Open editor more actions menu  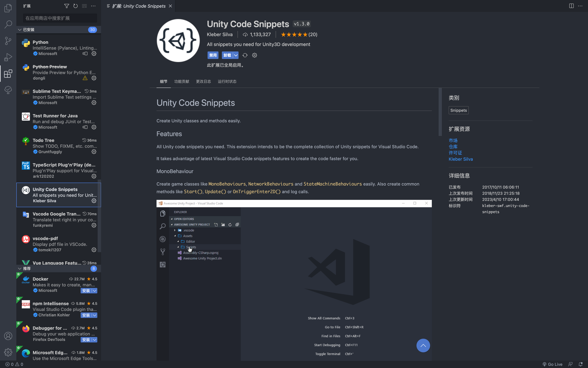580,6
